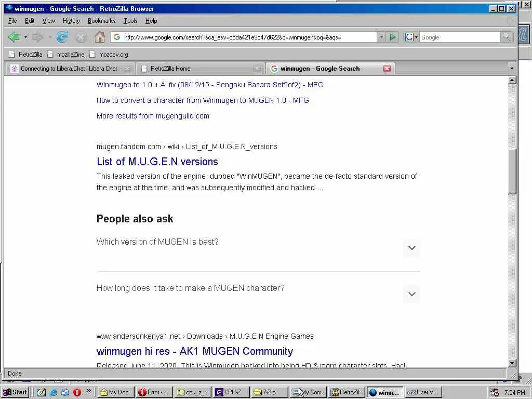532x399 pixels.
Task: Switch to the cpu_z taskbar button
Action: click(193, 392)
